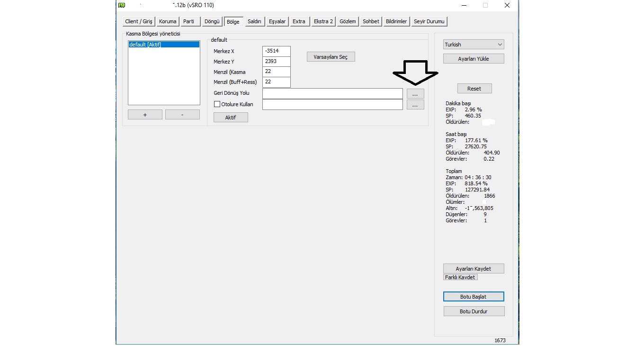Click the Botu Başlat button
This screenshot has height=346, width=644.
(x=474, y=297)
